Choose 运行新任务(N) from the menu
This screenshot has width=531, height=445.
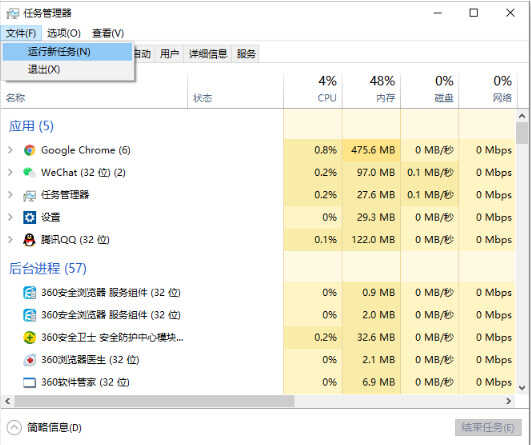point(68,52)
